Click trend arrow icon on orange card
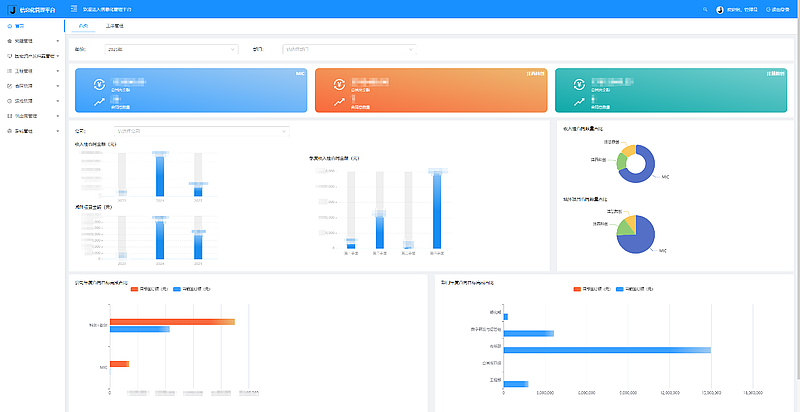The width and height of the screenshot is (800, 412). tap(340, 101)
